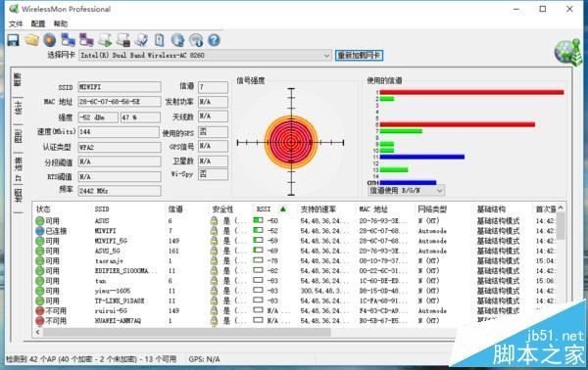Open help via the question mark icon
588x370 pixels.
214,40
